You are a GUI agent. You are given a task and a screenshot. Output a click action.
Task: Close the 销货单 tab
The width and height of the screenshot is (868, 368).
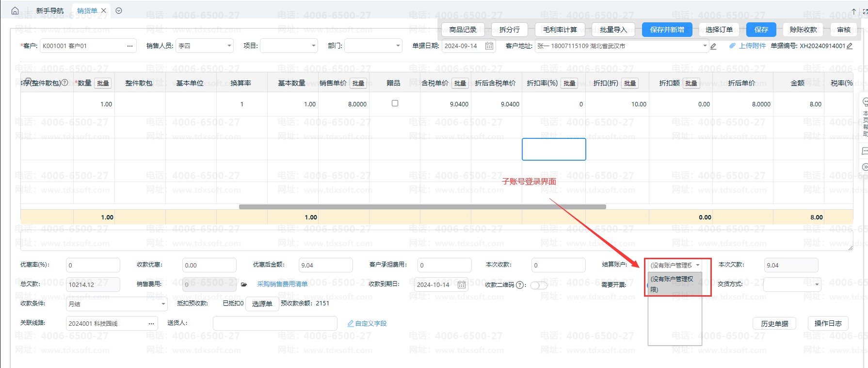pyautogui.click(x=104, y=11)
